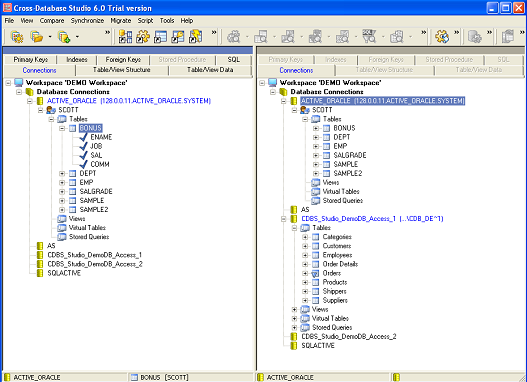Open the Compare menu
The height and width of the screenshot is (382, 527).
(x=52, y=20)
